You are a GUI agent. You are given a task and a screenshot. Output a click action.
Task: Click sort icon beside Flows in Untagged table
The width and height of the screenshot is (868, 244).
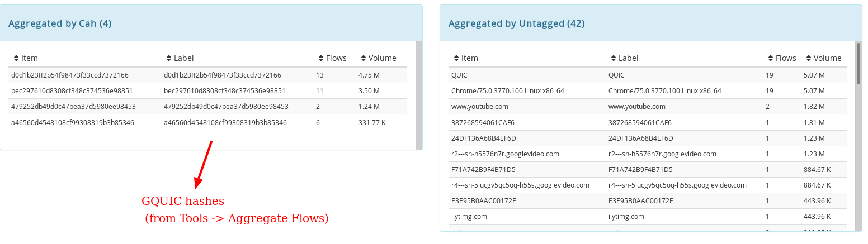[771, 58]
